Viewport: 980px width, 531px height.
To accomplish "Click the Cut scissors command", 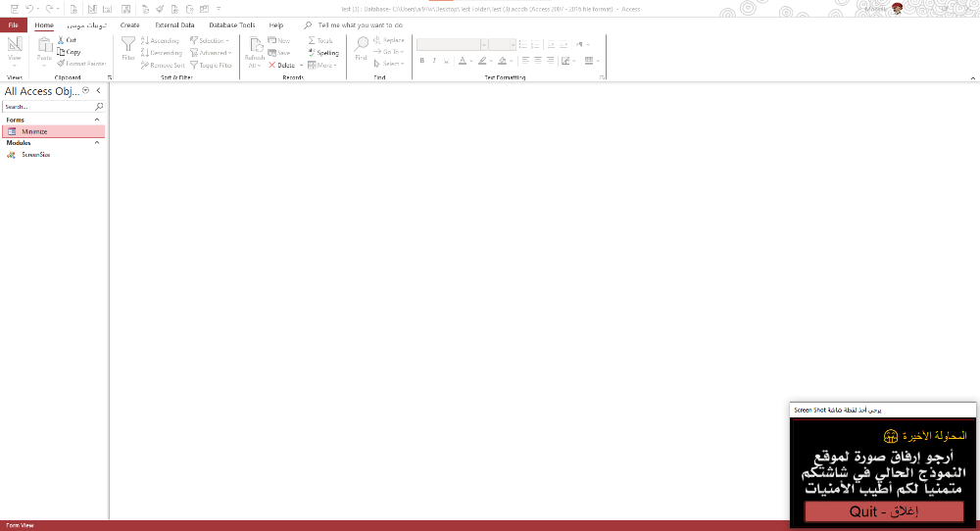I will [67, 40].
